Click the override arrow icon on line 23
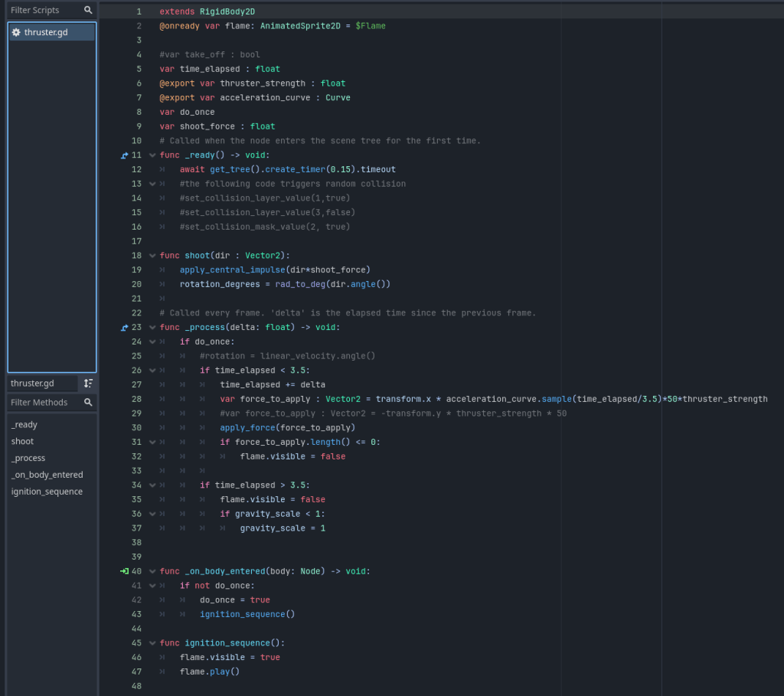The width and height of the screenshot is (784, 696). 125,328
